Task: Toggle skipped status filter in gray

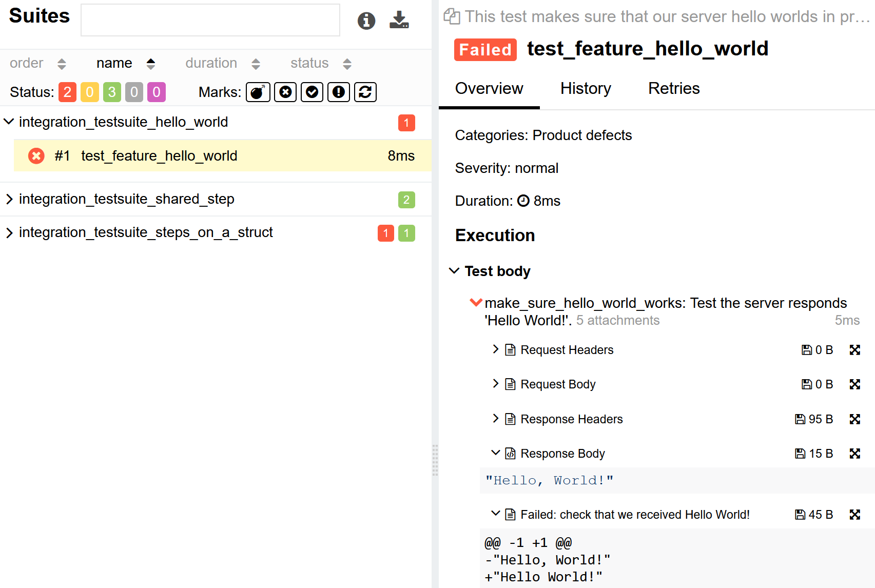Action: [x=134, y=92]
